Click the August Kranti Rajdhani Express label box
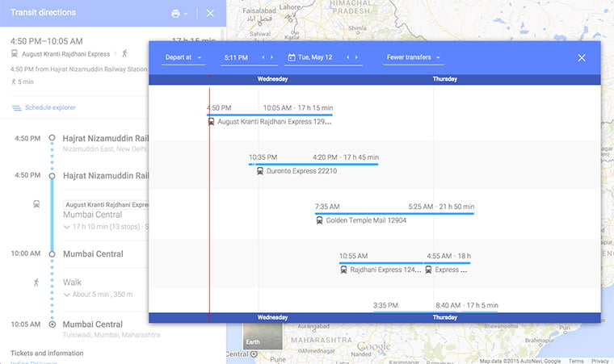Image resolution: width=614 pixels, height=364 pixels. click(x=106, y=205)
